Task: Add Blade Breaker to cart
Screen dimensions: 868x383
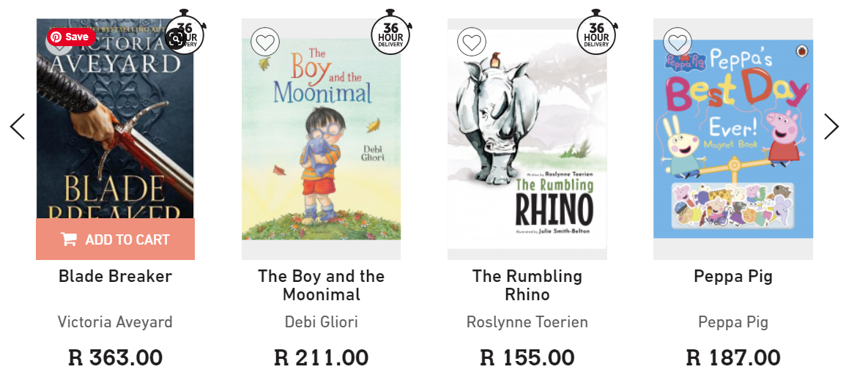Action: (116, 239)
